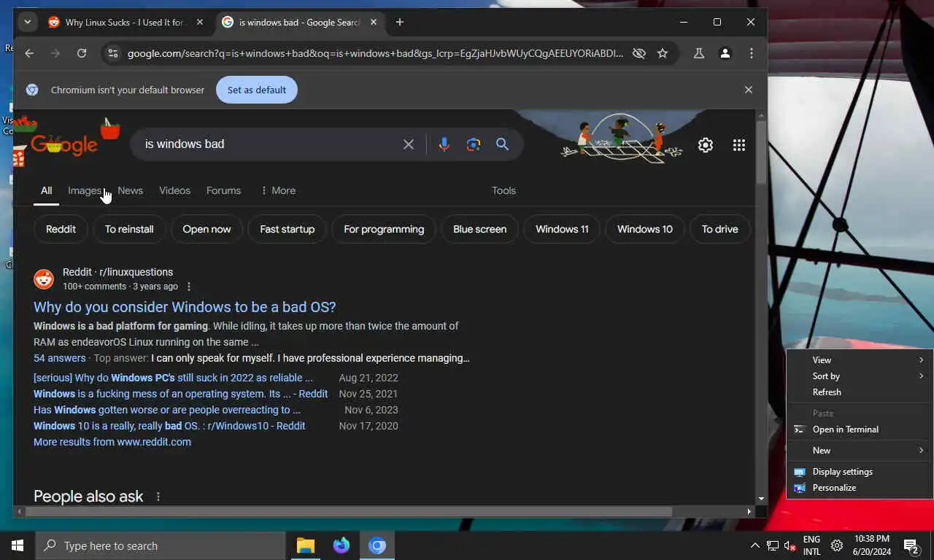Switch to the Why Linux Sucks tab

[x=126, y=22]
